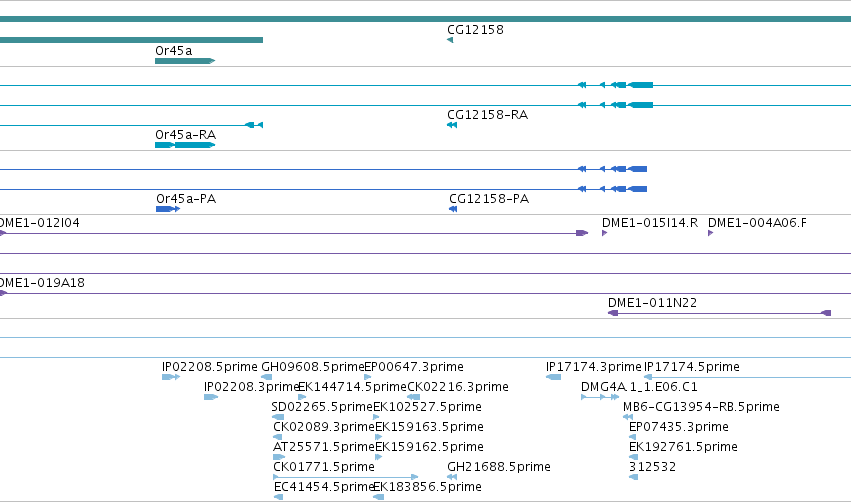Click the long teal gene bar at top
The image size is (851, 502).
[x=426, y=19]
